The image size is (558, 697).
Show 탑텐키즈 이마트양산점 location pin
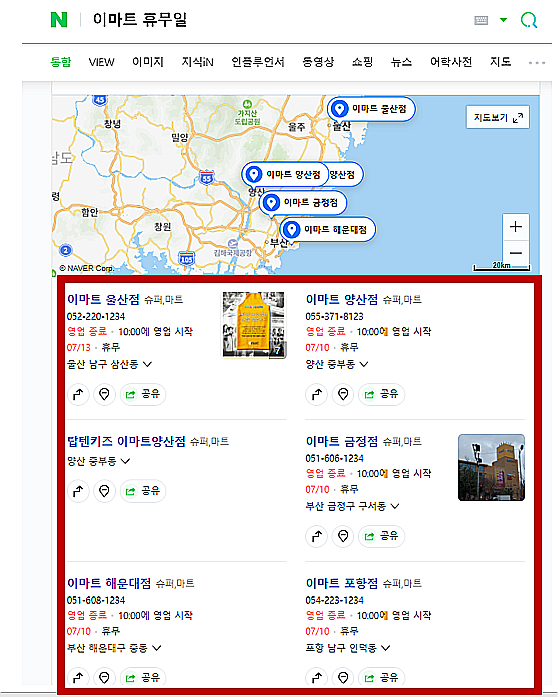click(x=104, y=491)
